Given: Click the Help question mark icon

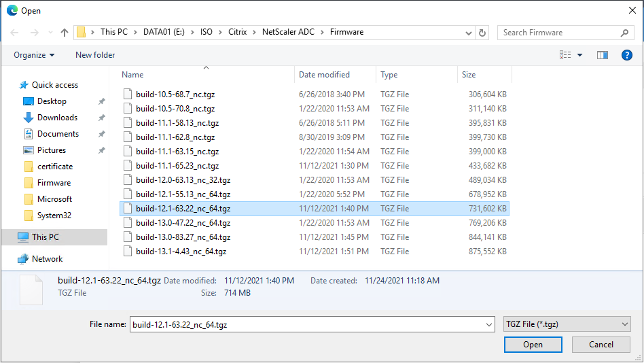Looking at the screenshot, I should click(x=627, y=55).
